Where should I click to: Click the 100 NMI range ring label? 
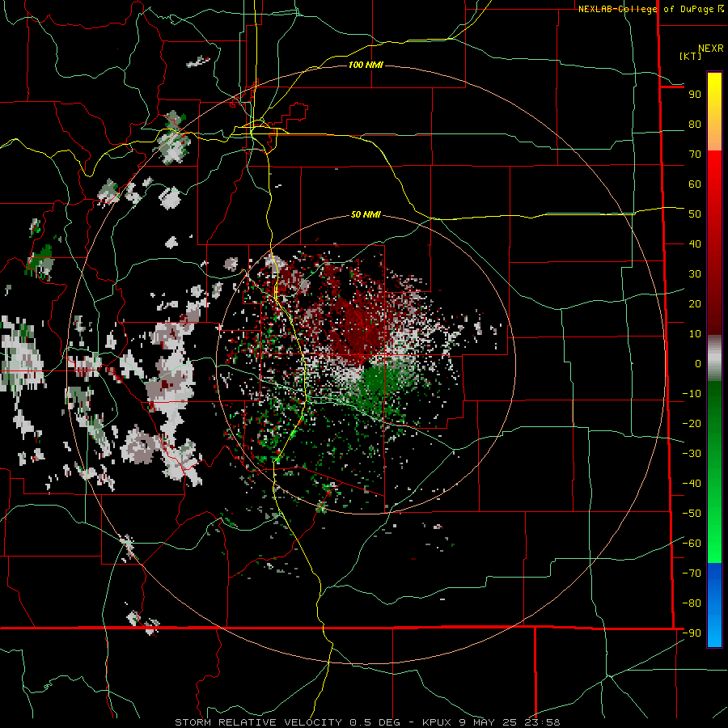(366, 65)
